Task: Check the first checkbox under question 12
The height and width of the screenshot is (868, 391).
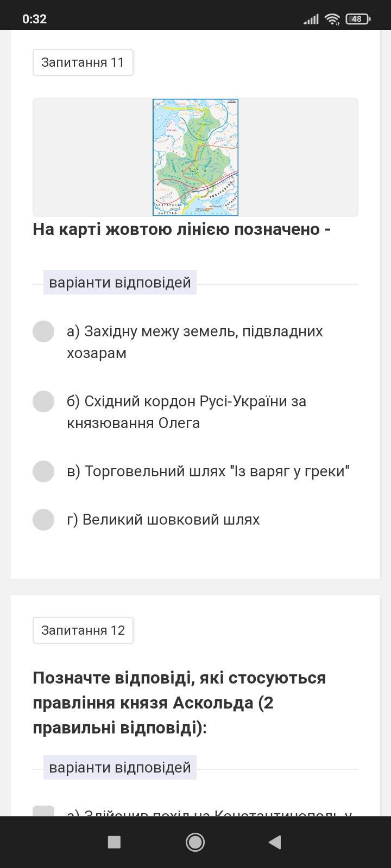Action: pyautogui.click(x=43, y=812)
